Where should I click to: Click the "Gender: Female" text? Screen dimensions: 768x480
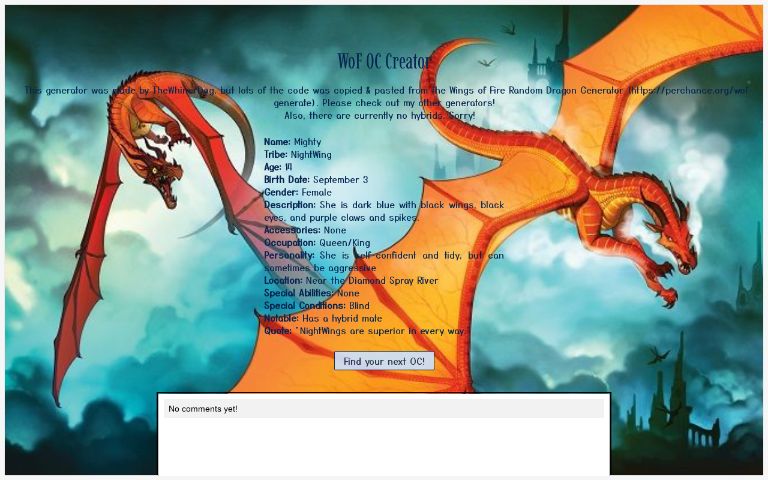coord(297,192)
